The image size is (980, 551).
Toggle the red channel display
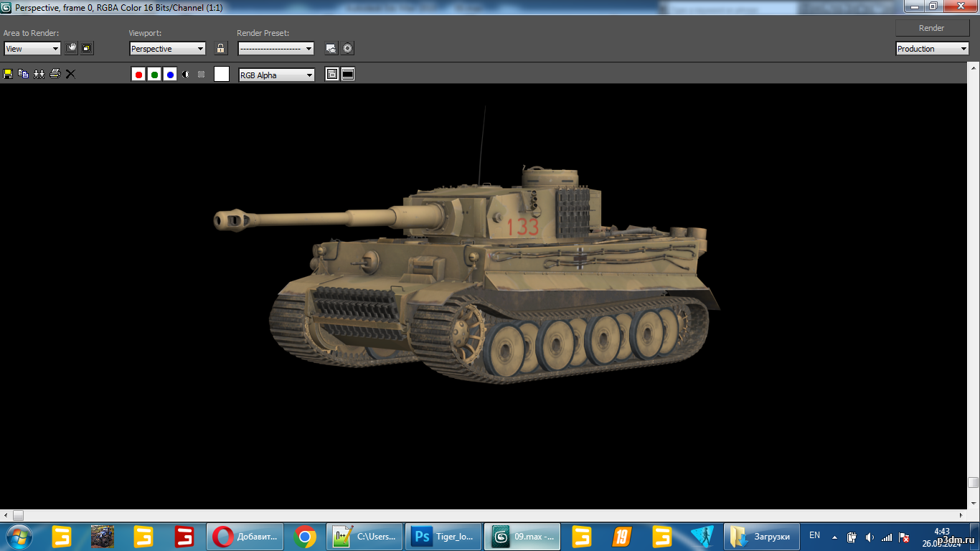[x=138, y=75]
